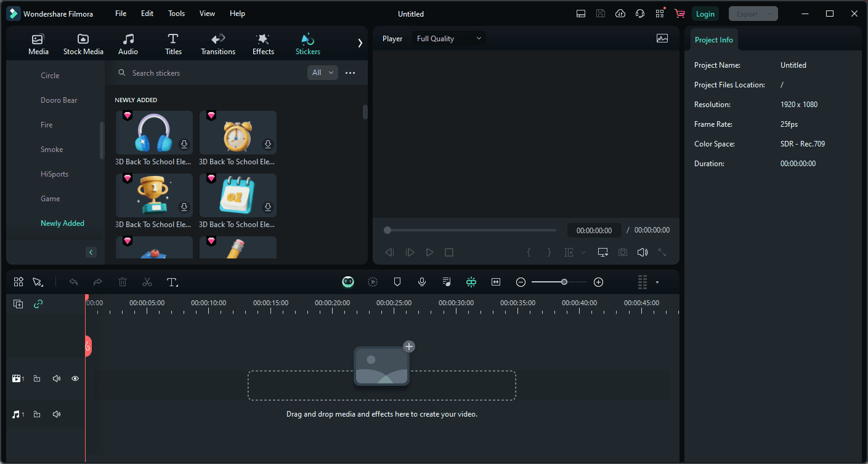This screenshot has width=868, height=464.
Task: Open the All filter dropdown for stickers
Action: pyautogui.click(x=323, y=73)
